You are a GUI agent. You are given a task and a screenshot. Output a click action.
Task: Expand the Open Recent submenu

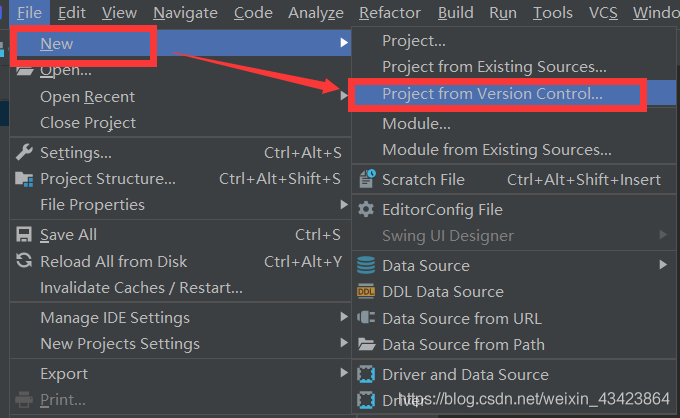coord(87,97)
